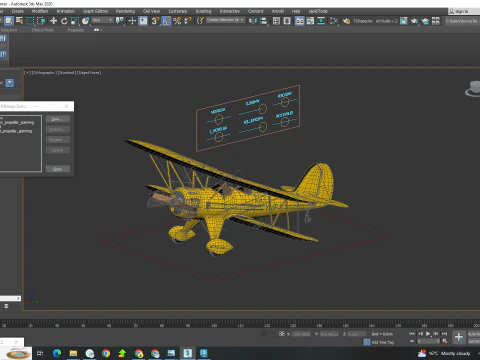Toggle Window/Crossing selection mode
480x360 pixels.
point(41,21)
